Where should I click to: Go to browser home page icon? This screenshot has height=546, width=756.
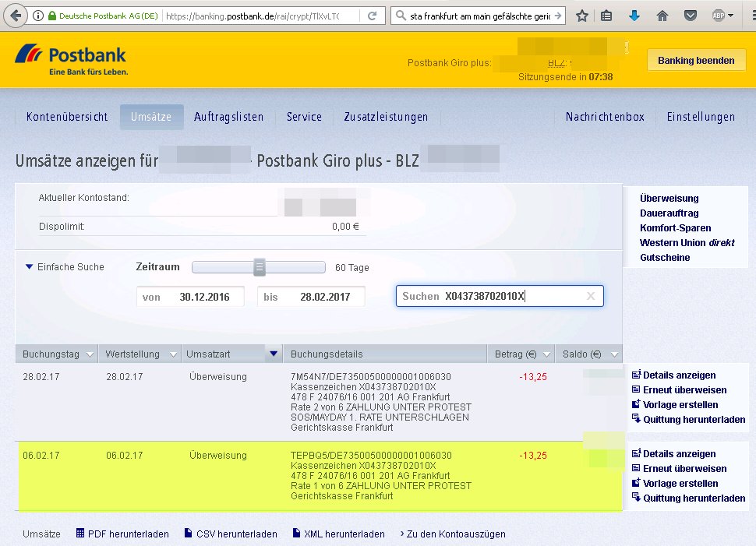tap(662, 16)
